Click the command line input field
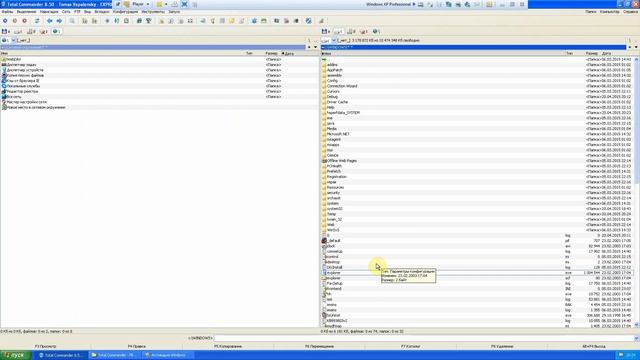Screen dimensions: 640x360 tap(424, 338)
